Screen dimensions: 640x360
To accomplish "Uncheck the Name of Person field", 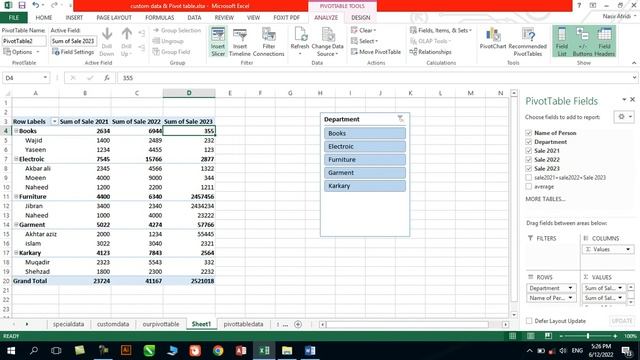I will pyautogui.click(x=529, y=133).
